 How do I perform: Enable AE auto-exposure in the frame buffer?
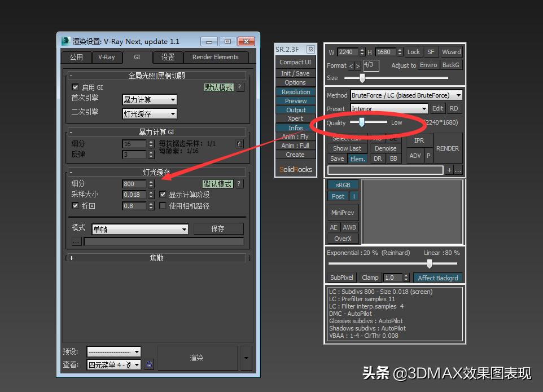334,227
